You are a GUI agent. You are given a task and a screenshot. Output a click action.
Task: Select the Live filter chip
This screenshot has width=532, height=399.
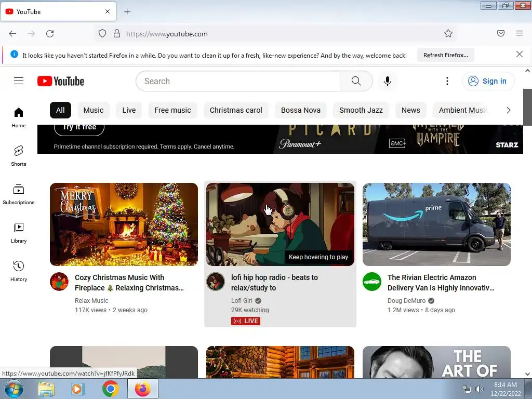click(129, 110)
